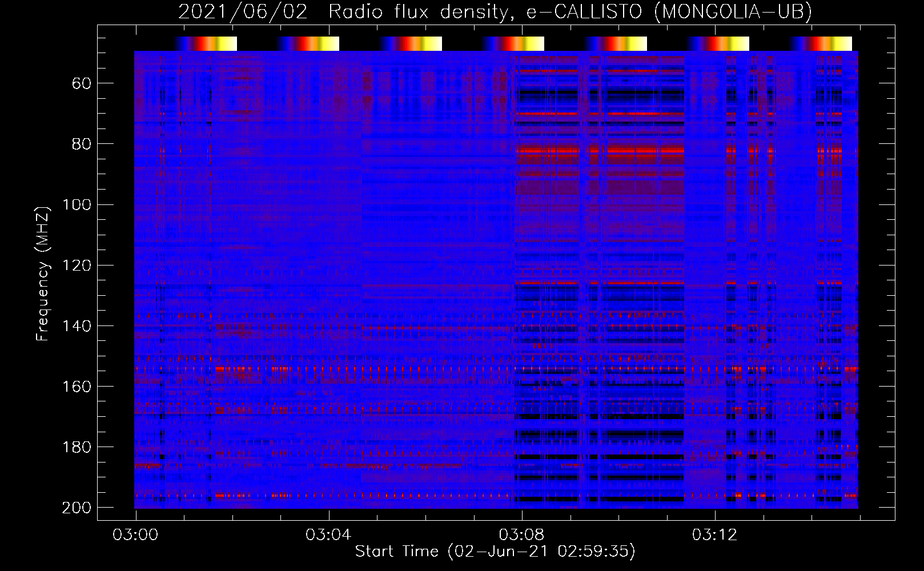Click the 80 frequency tick label

pos(82,144)
